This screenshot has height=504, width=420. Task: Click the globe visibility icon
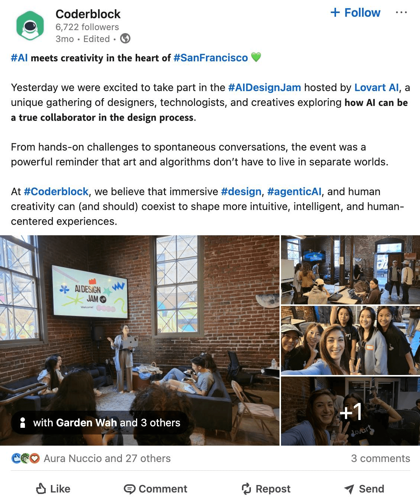tap(125, 39)
